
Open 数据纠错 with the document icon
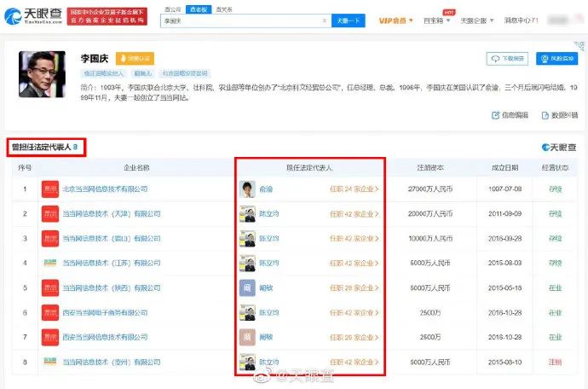tap(560, 115)
